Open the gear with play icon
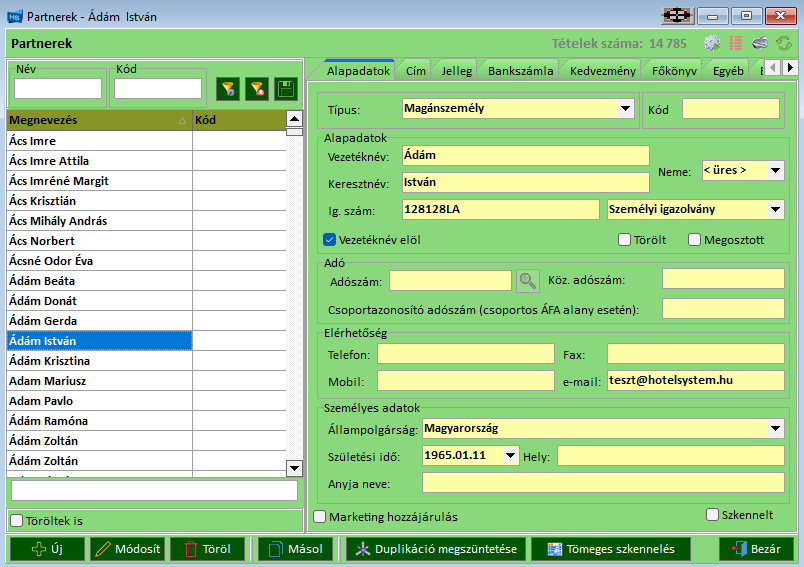804x567 pixels. click(711, 43)
